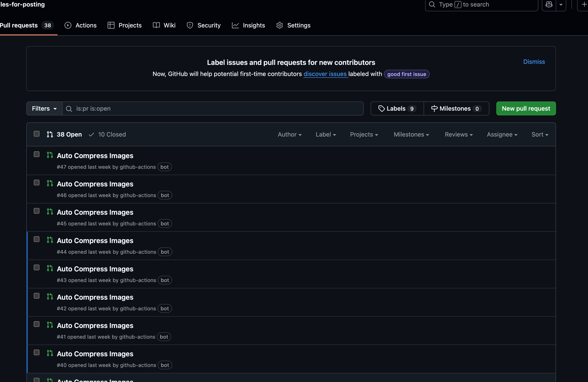The height and width of the screenshot is (382, 588).
Task: Open the Security tab
Action: [204, 25]
